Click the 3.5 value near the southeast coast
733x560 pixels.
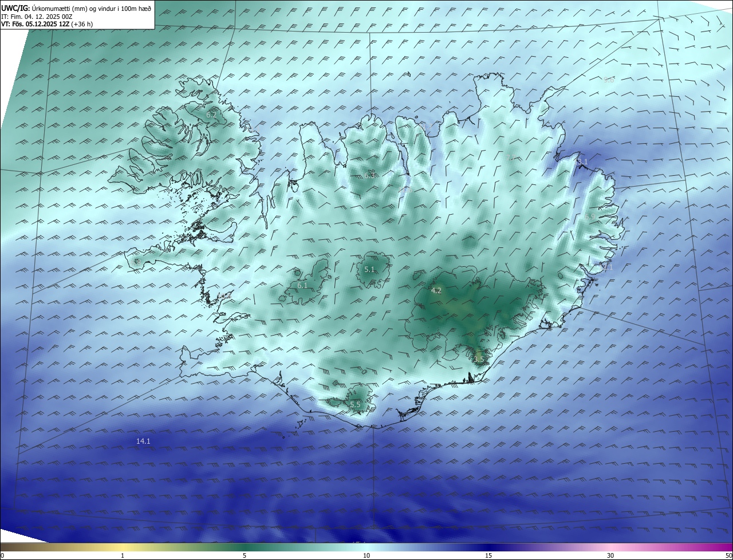pyautogui.click(x=479, y=360)
